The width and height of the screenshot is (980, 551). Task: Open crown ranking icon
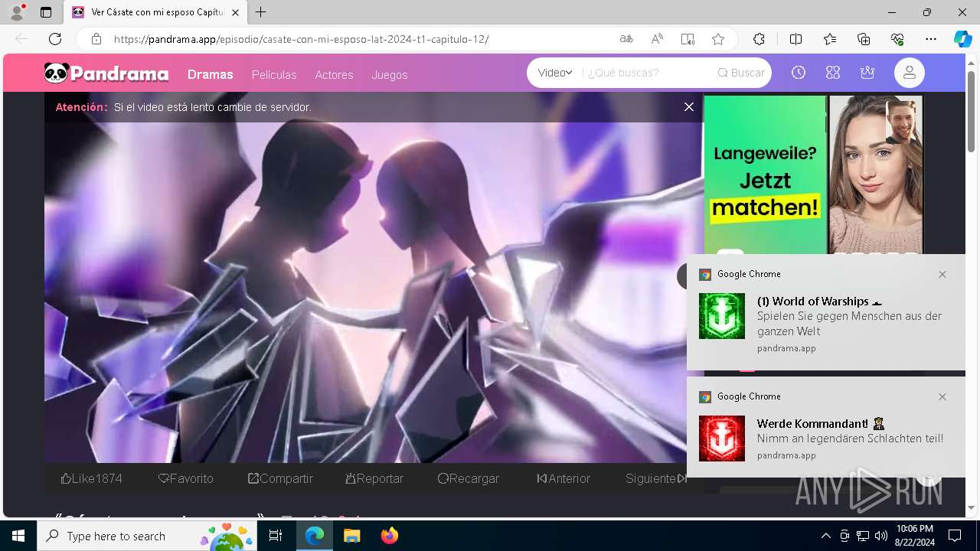point(867,73)
